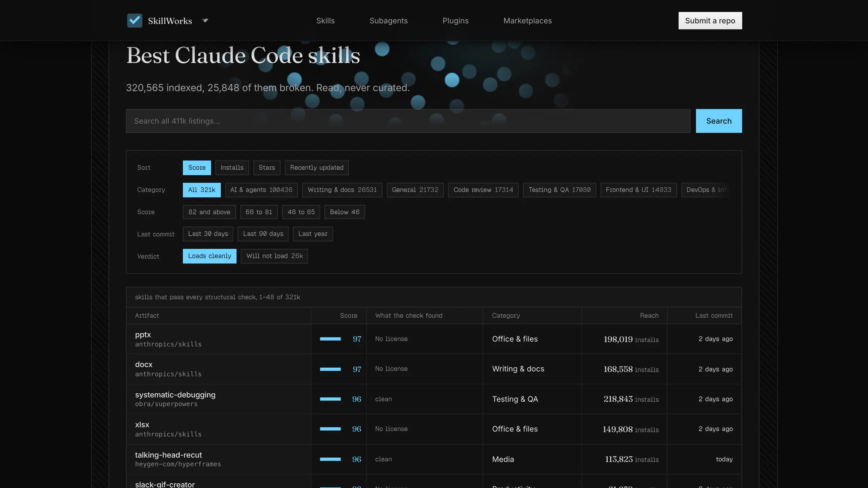Click 198,019 installs value

[x=631, y=339]
